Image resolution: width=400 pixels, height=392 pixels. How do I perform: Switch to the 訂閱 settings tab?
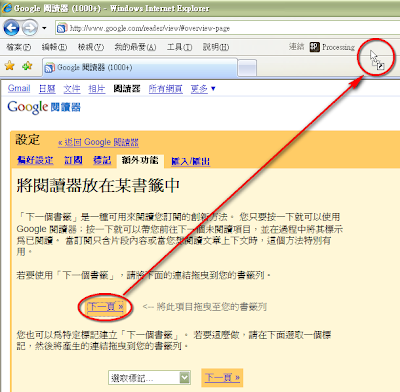(x=73, y=160)
